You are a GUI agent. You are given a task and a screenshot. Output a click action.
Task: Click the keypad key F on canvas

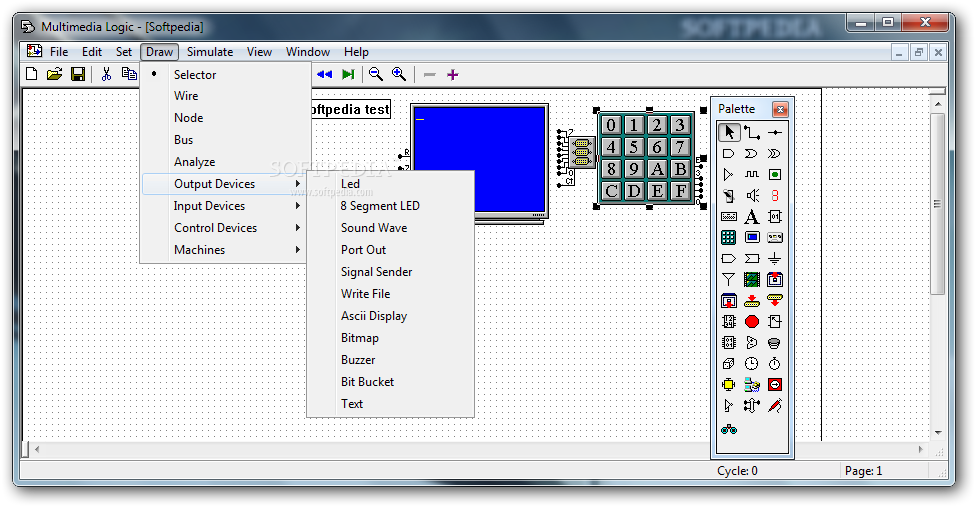pyautogui.click(x=680, y=191)
